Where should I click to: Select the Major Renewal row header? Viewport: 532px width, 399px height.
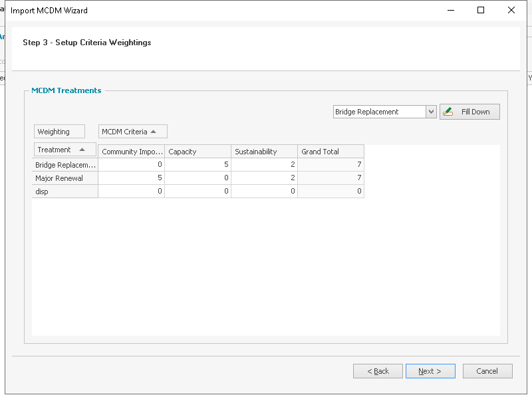click(65, 178)
